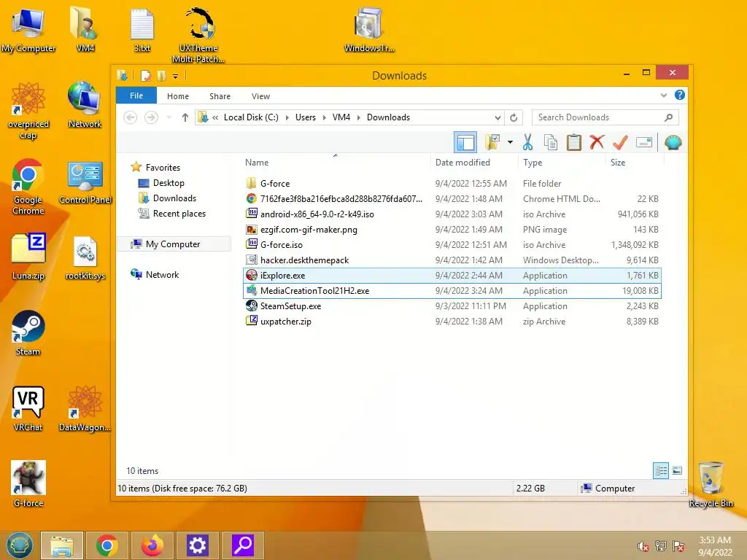Click the Search Downloads field
Image resolution: width=747 pixels, height=560 pixels.
(605, 117)
